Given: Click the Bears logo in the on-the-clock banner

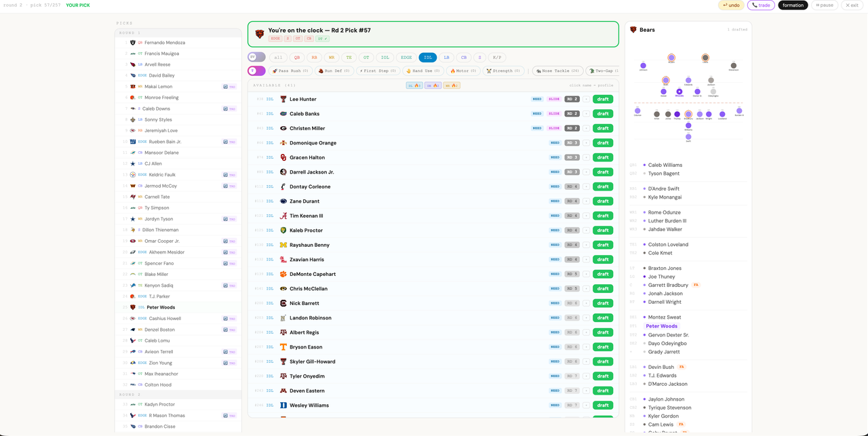Looking at the screenshot, I should pos(260,34).
